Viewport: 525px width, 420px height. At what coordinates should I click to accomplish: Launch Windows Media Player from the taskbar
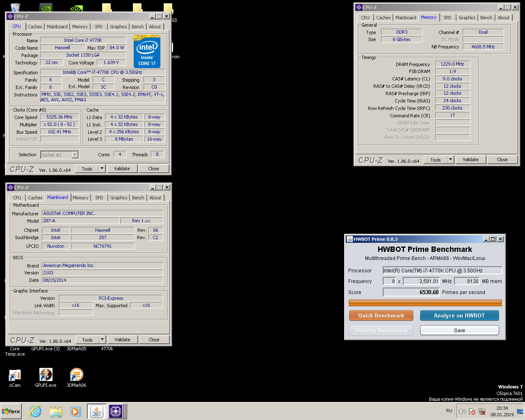75,411
